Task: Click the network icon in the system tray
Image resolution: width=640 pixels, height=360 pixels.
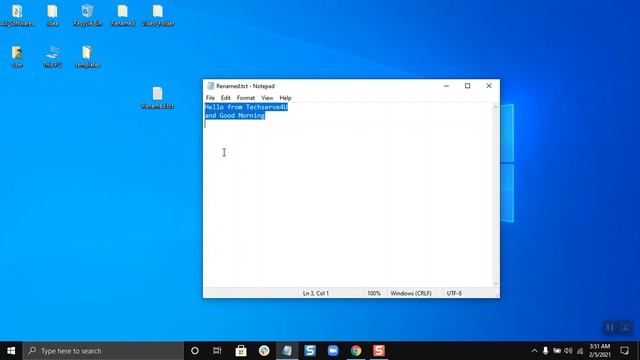Action: click(x=580, y=351)
